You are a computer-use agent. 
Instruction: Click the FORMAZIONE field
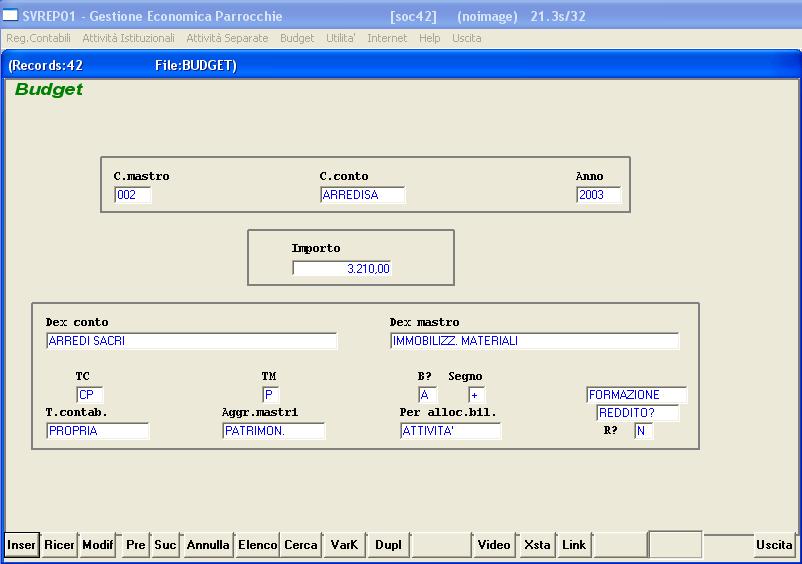coord(637,395)
